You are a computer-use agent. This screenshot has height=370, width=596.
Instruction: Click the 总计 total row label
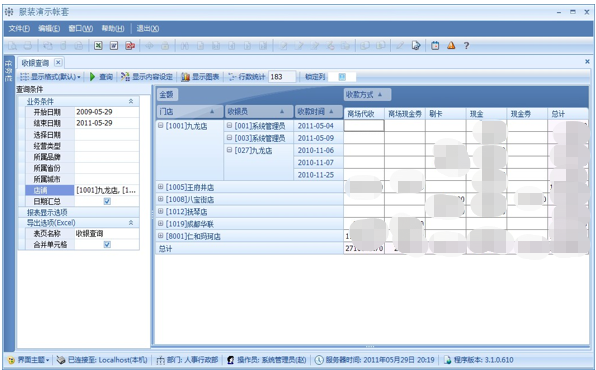pyautogui.click(x=165, y=249)
